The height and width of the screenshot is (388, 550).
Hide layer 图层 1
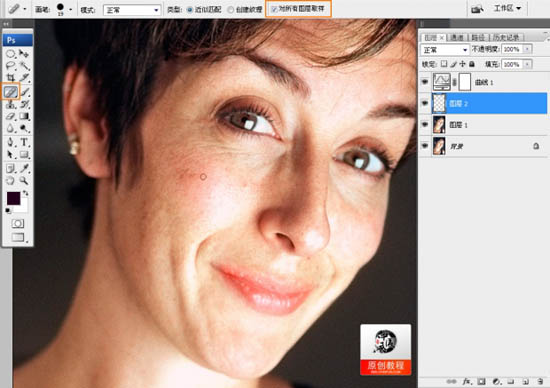point(425,125)
